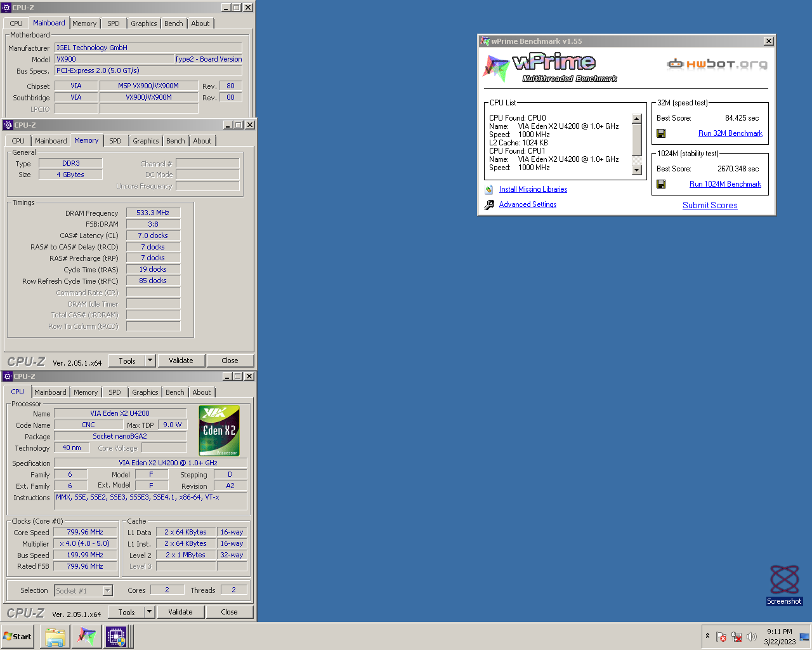Open the Tools dropdown arrow in the CPU window
Viewport: 812px width, 650px height.
point(150,612)
